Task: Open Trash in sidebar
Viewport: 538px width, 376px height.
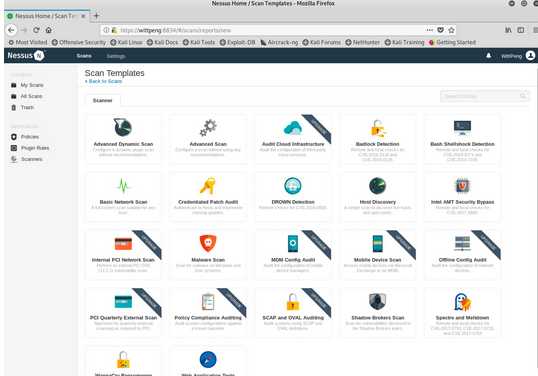Action: 23,108
